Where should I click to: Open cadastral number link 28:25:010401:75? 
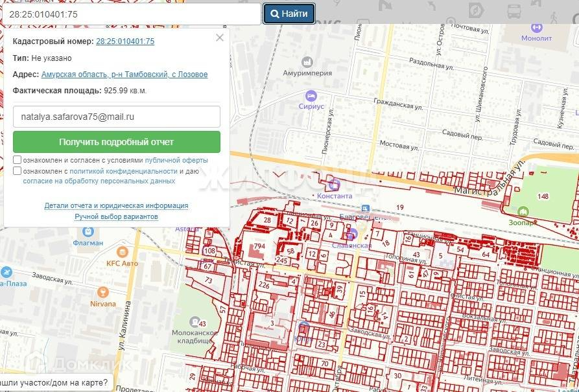(125, 41)
